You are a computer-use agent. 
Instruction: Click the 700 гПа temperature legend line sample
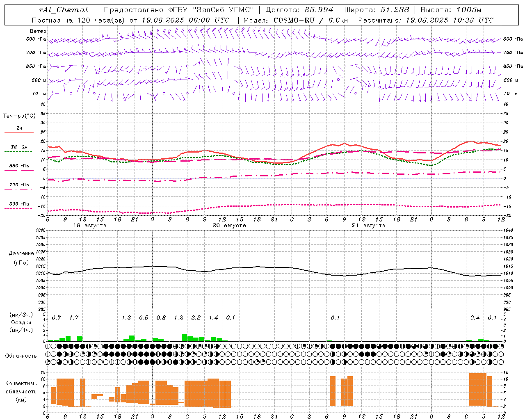click(19, 189)
